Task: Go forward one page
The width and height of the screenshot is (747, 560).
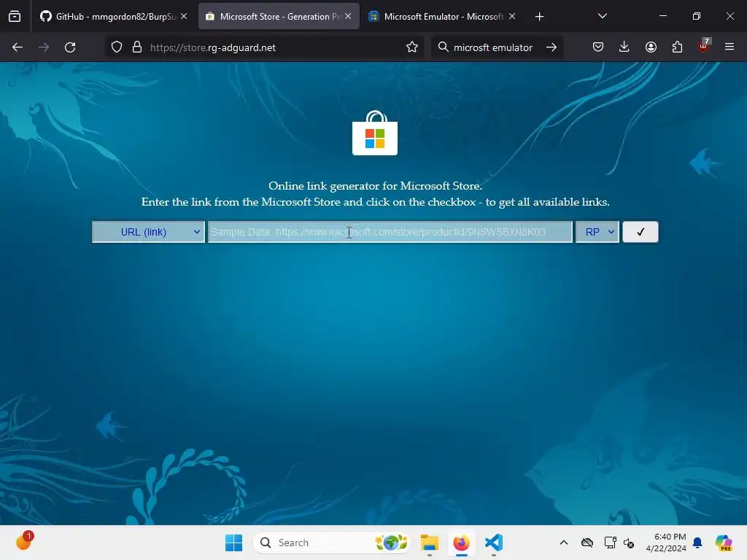Action: [x=44, y=47]
